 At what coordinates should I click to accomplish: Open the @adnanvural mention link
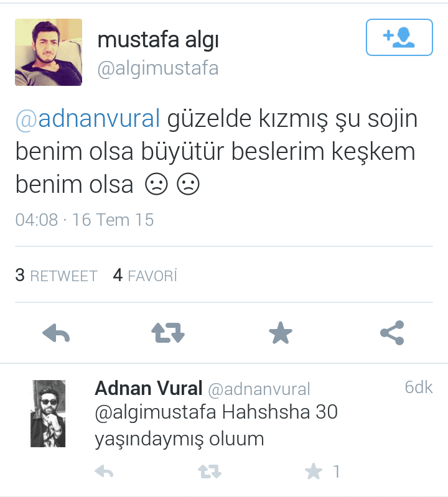(88, 119)
